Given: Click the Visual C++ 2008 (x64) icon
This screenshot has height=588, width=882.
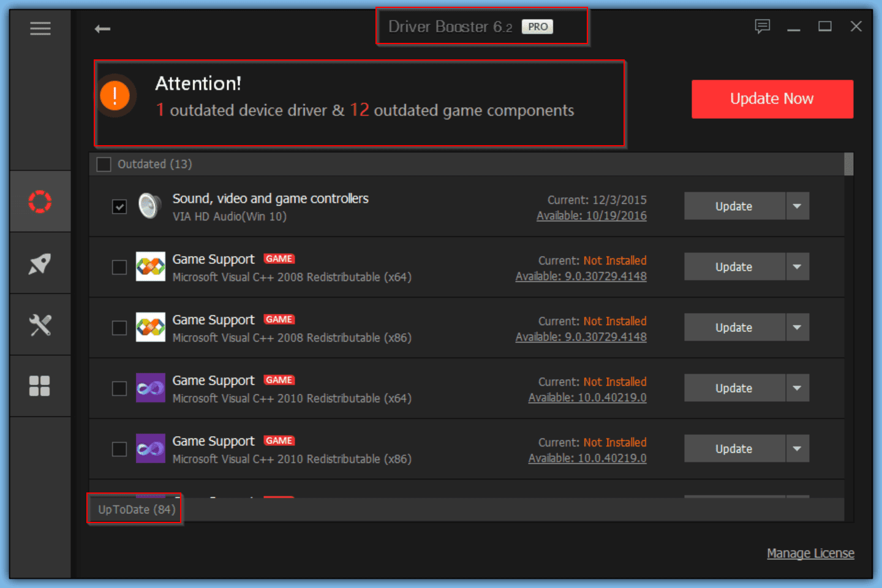Looking at the screenshot, I should tap(151, 266).
